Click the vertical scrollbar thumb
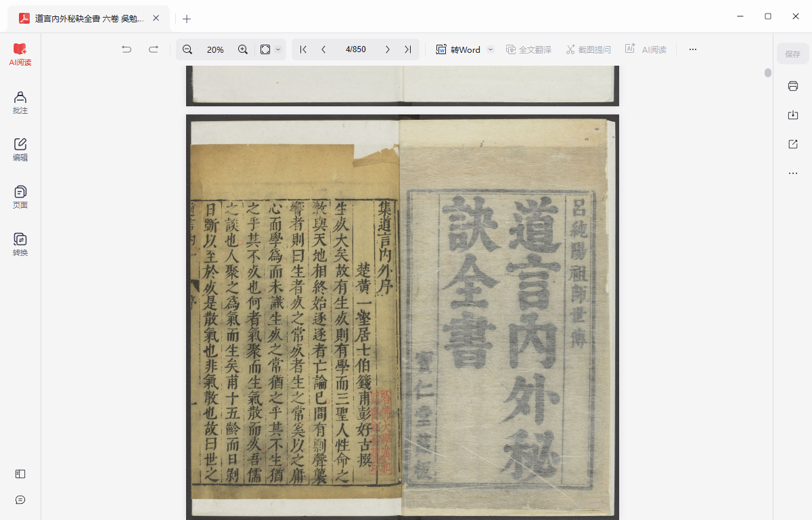Image resolution: width=812 pixels, height=520 pixels. (x=768, y=73)
